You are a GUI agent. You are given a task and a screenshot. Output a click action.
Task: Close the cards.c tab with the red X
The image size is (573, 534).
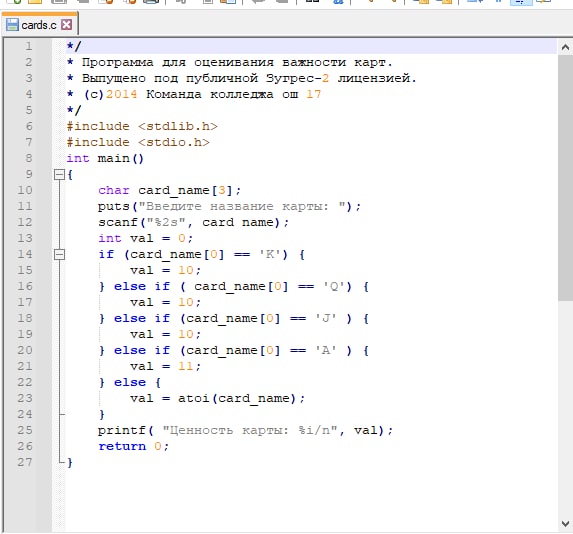(x=67, y=24)
